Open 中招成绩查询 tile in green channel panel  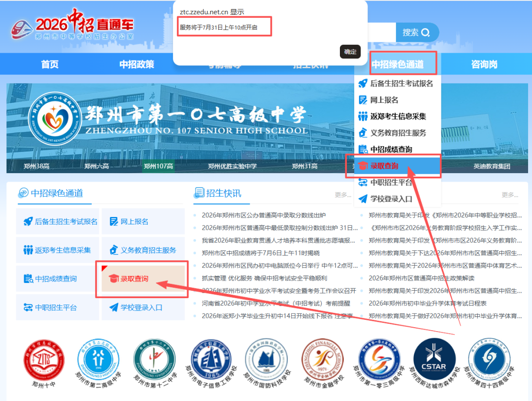click(57, 278)
